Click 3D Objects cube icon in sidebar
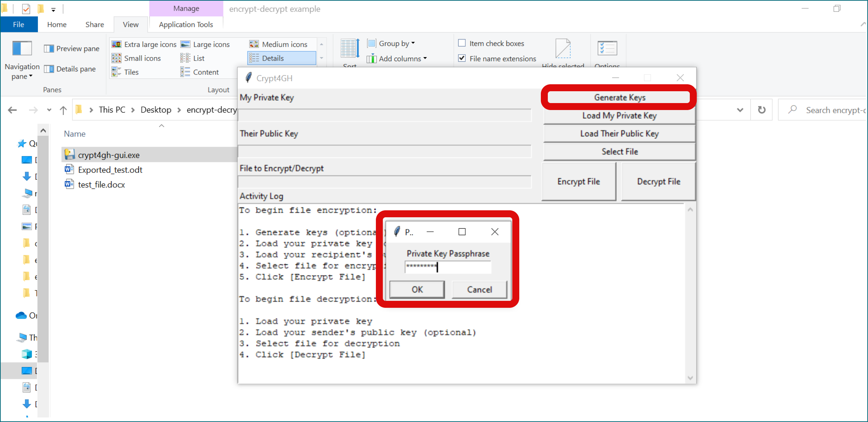Screen dimensions: 868x422 coord(27,354)
